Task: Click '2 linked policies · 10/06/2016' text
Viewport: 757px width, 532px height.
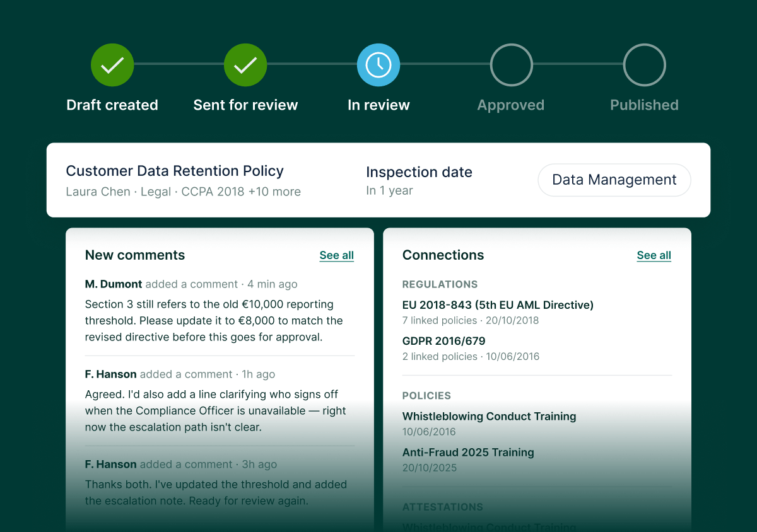Action: pyautogui.click(x=471, y=356)
